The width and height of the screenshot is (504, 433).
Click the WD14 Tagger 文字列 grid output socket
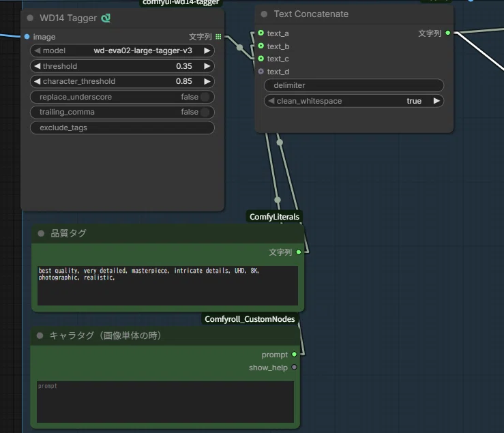tap(218, 37)
